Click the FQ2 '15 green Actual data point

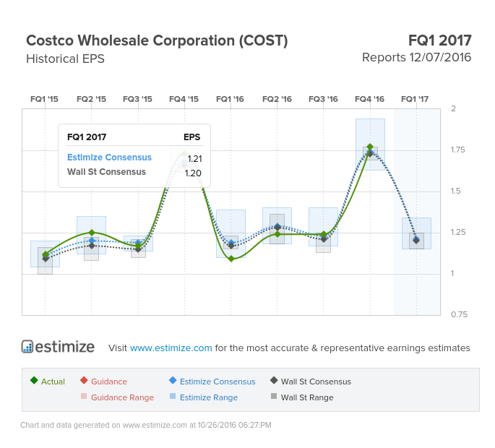(92, 233)
